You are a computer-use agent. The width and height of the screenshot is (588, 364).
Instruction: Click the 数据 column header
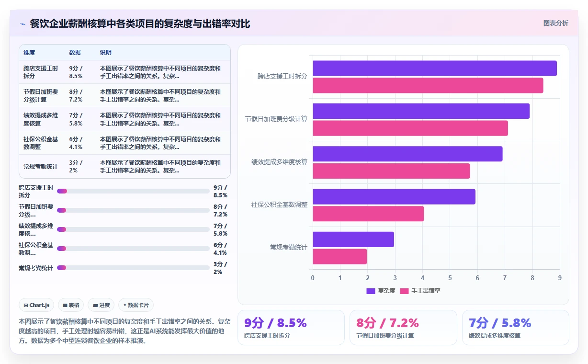pyautogui.click(x=75, y=53)
